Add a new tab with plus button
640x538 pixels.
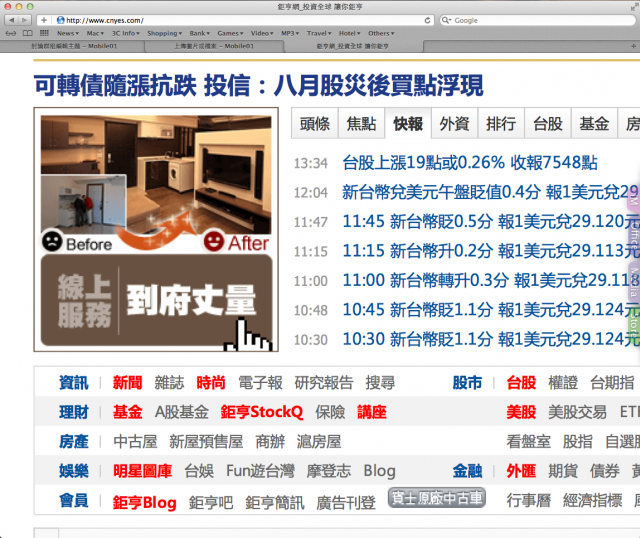[633, 46]
